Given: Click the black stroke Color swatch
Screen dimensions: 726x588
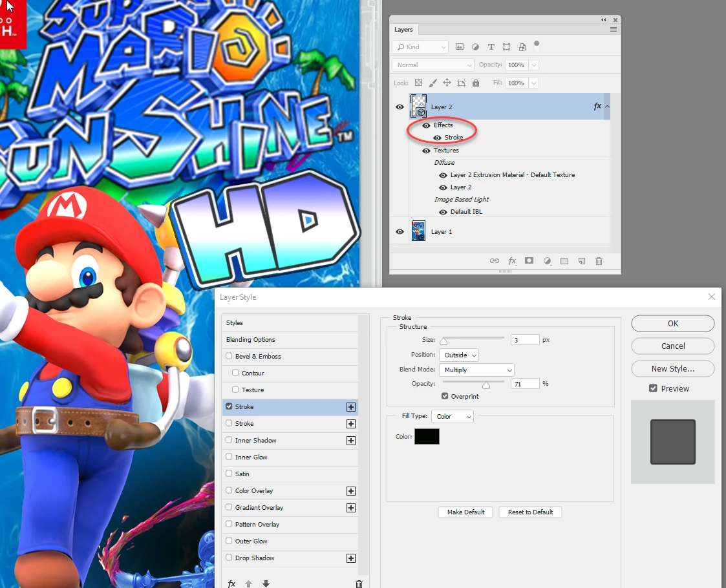Looking at the screenshot, I should point(427,436).
